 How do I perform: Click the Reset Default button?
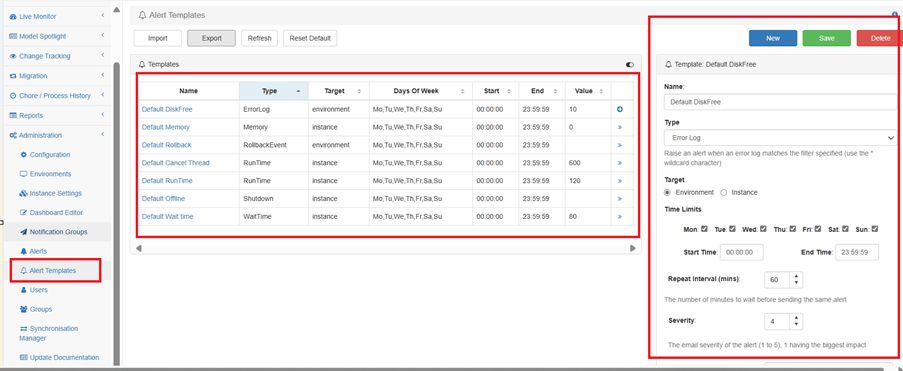click(310, 39)
